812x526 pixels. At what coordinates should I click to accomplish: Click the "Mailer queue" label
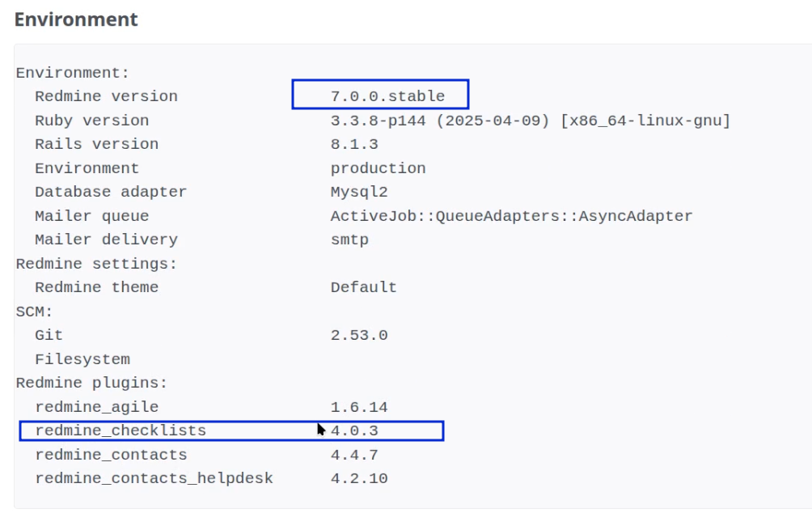click(x=91, y=216)
